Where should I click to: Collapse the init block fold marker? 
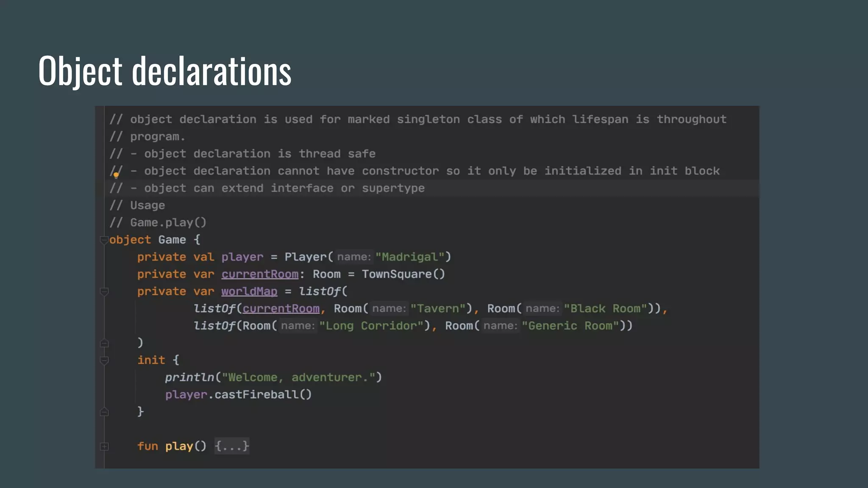[104, 360]
